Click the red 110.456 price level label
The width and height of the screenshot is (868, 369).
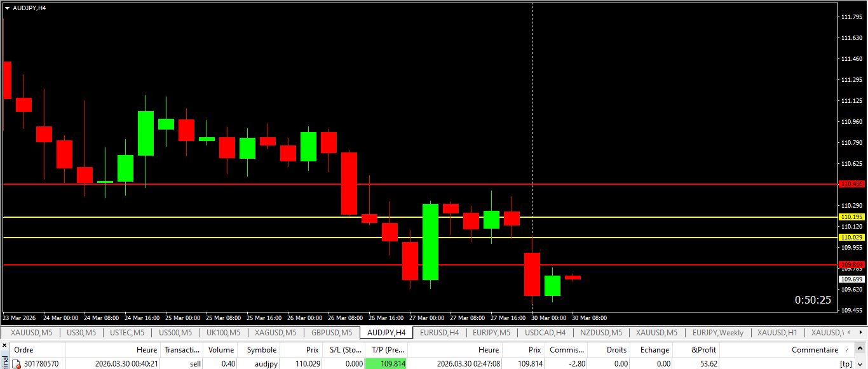click(851, 184)
